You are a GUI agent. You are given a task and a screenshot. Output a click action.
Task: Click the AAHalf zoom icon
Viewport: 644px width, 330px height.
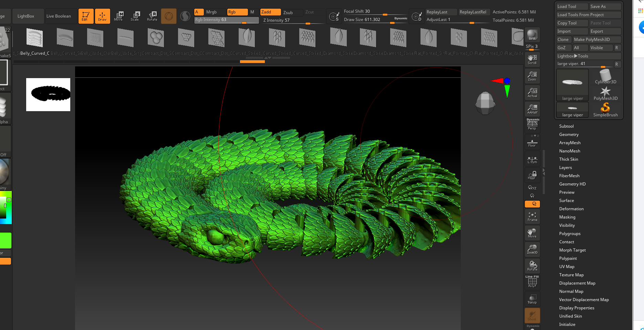532,109
